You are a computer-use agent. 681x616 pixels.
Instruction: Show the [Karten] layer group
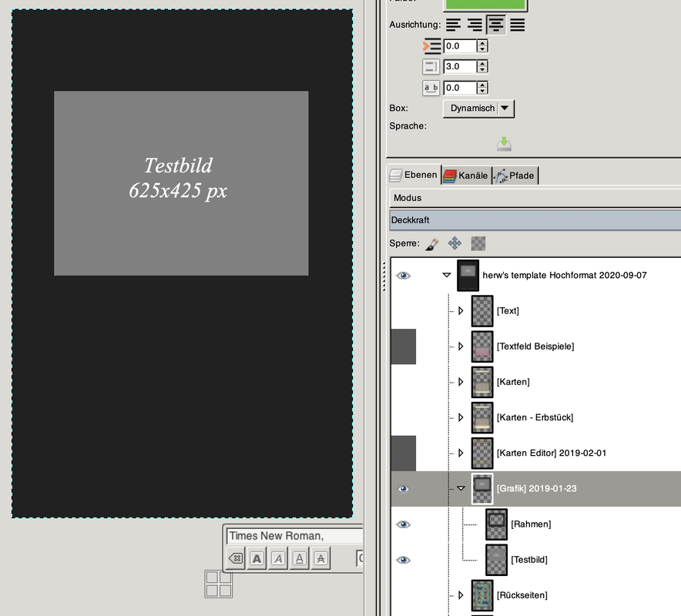(404, 382)
